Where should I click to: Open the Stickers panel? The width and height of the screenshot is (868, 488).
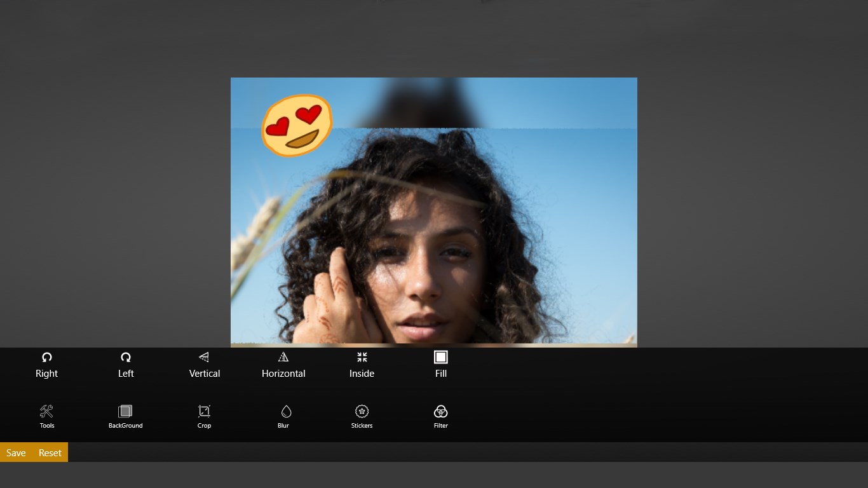coord(362,416)
